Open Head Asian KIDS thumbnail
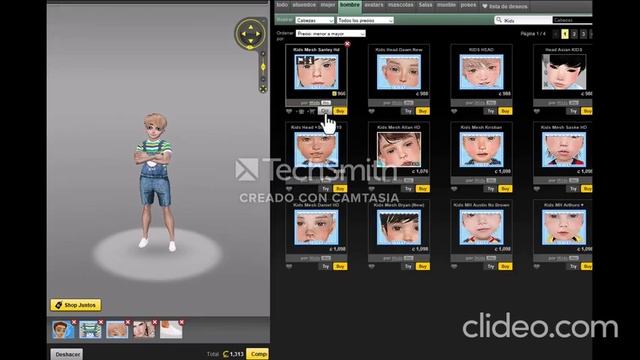 pos(564,72)
